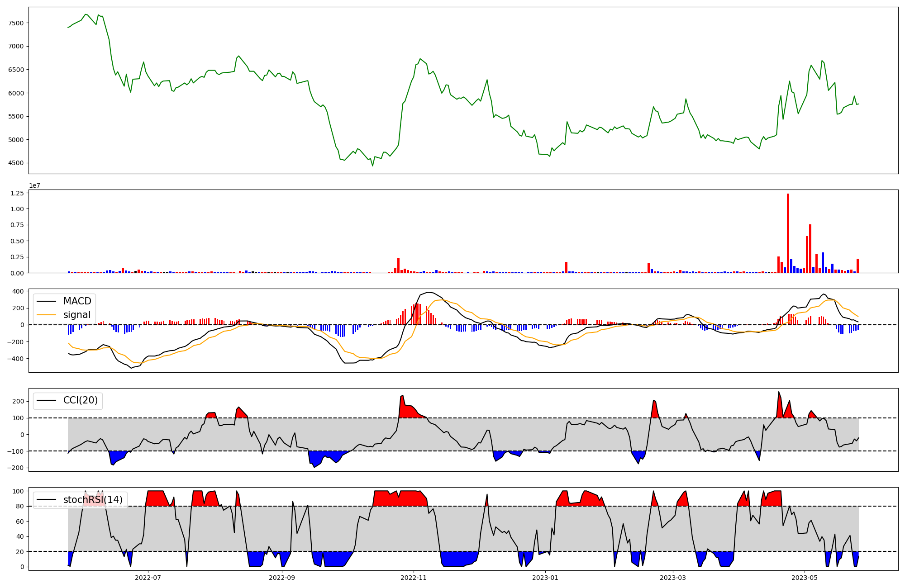
Task: Click the 1e7 volume scale label
Action: coord(34,186)
